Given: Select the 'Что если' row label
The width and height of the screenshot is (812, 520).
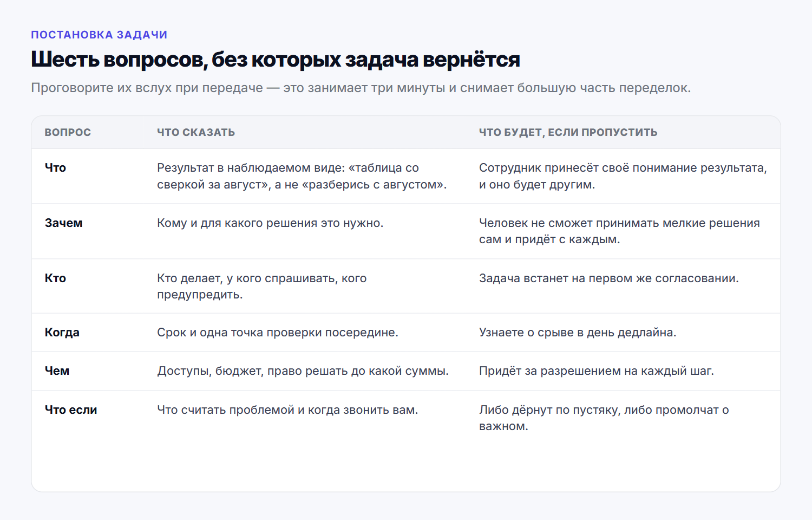Looking at the screenshot, I should (x=71, y=410).
